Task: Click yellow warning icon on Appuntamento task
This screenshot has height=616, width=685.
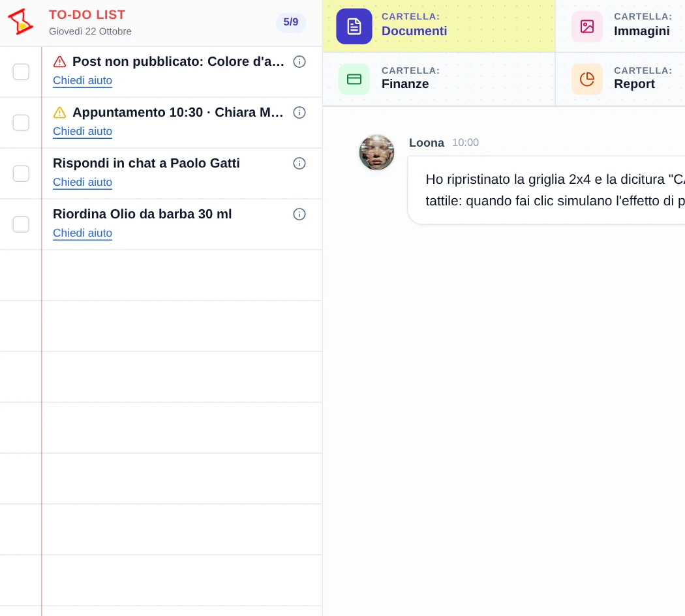Action: click(59, 113)
